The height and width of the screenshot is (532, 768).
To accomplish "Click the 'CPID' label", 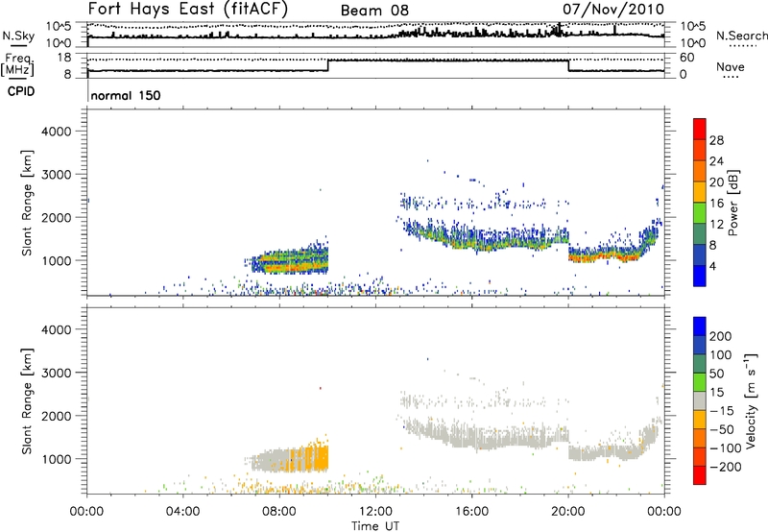I will [21, 91].
